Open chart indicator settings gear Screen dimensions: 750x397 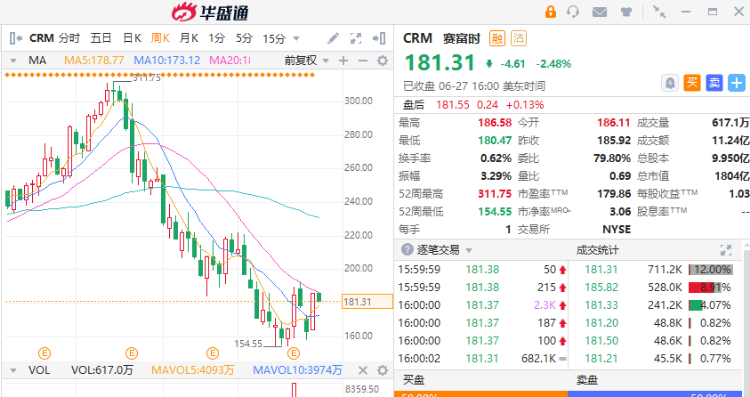click(382, 61)
